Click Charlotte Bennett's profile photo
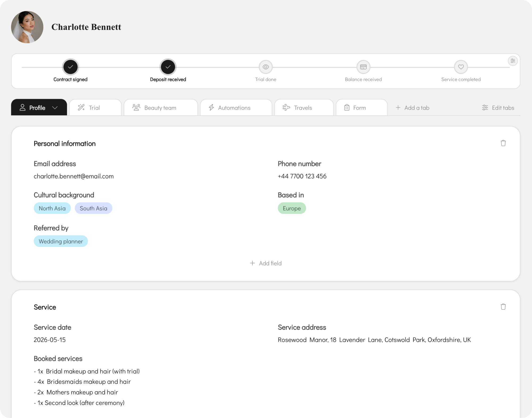The width and height of the screenshot is (532, 418). tap(27, 27)
